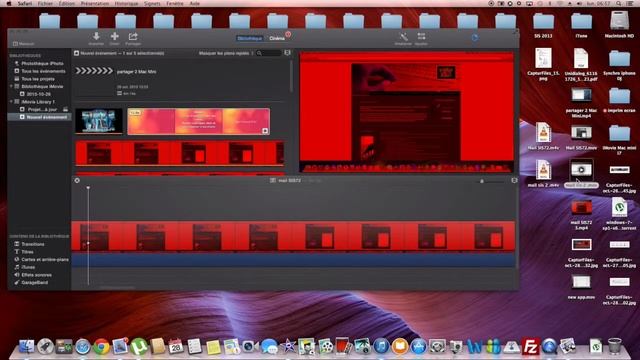Open Google Chrome in the dock

coord(101,347)
